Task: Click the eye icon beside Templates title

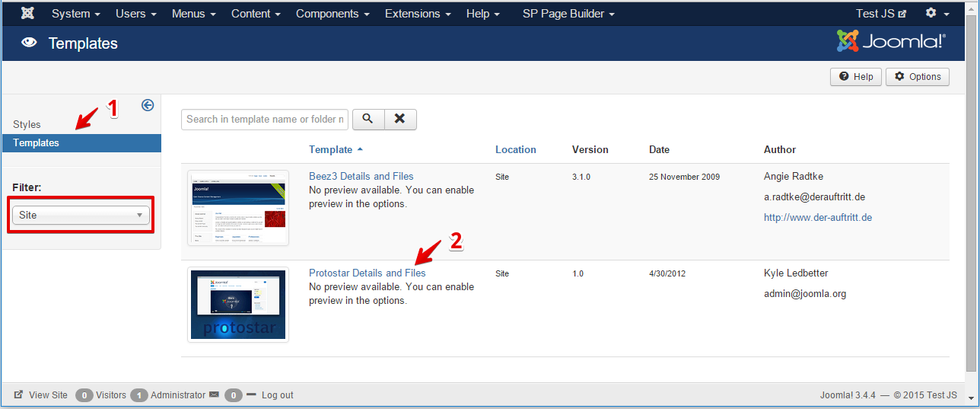Action: [x=29, y=43]
